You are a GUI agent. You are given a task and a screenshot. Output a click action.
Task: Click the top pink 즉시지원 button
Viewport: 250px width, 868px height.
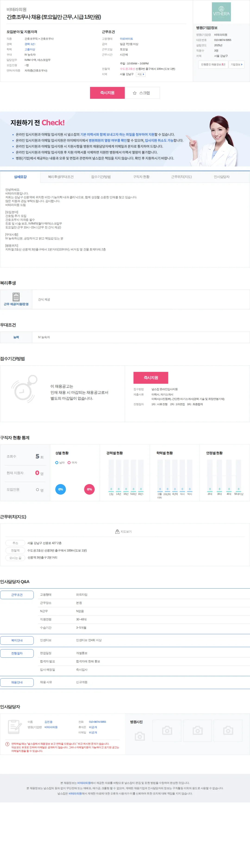[107, 93]
